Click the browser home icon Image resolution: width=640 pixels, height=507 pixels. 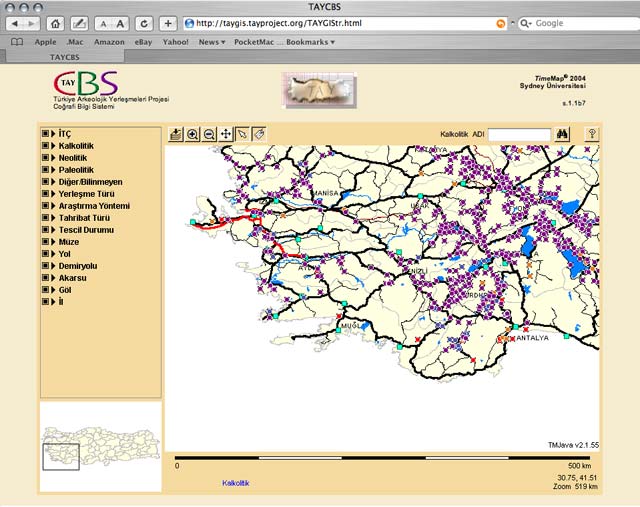[x=55, y=23]
